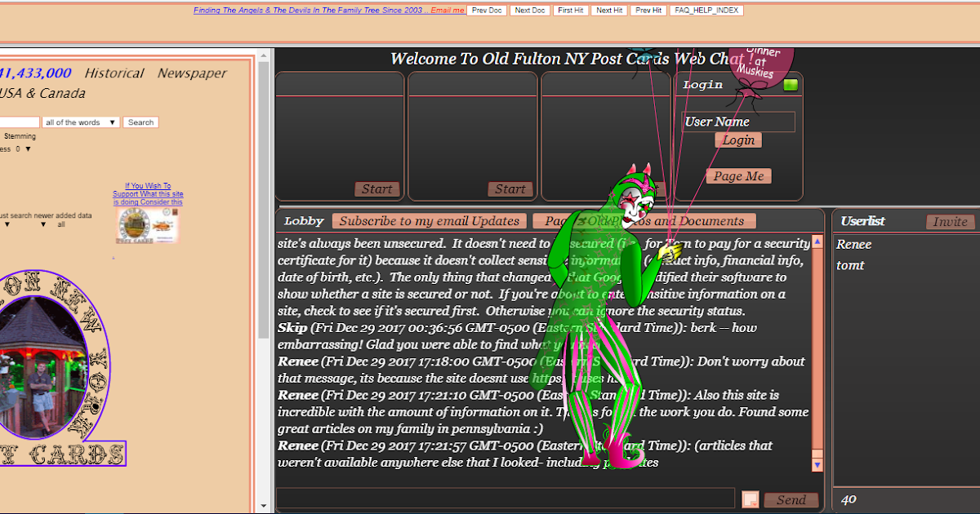Click the donation postcard thumbnail image
The height and width of the screenshot is (514, 980).
pyautogui.click(x=147, y=225)
